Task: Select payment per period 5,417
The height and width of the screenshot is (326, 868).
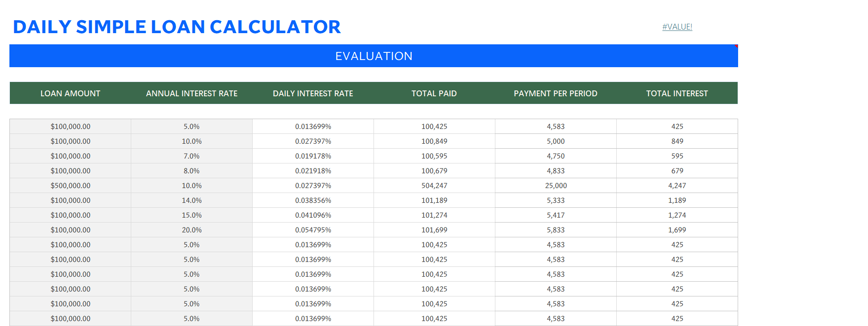Action: [x=556, y=215]
